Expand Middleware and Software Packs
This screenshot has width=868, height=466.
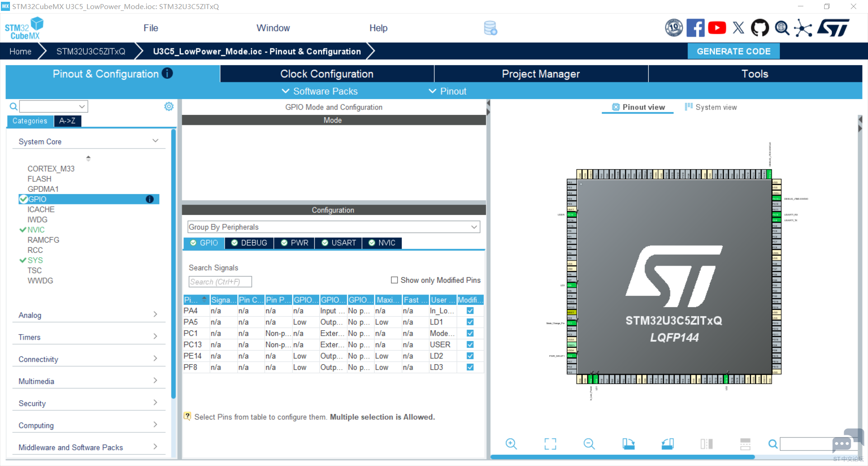tap(89, 447)
